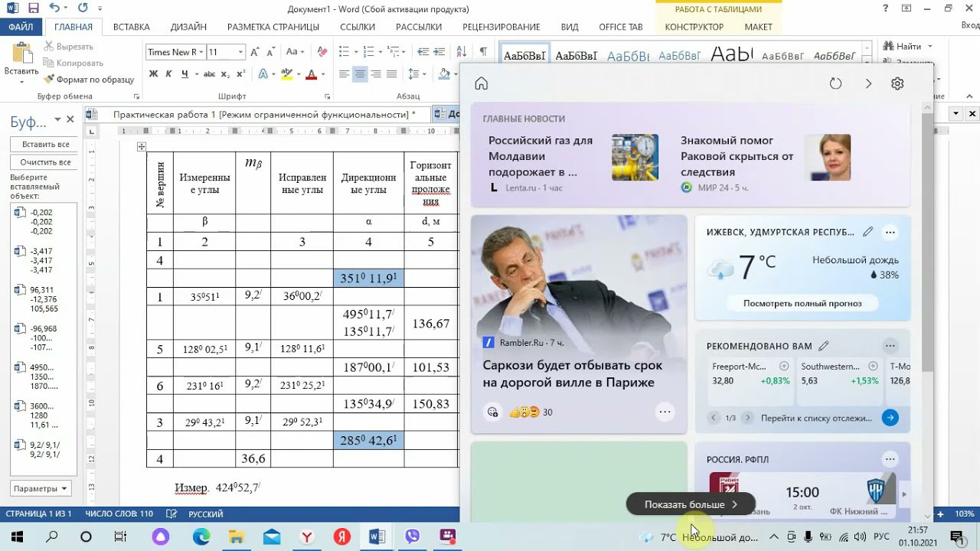Open Microsoft Edge from taskbar
The height and width of the screenshot is (551, 980).
[201, 536]
